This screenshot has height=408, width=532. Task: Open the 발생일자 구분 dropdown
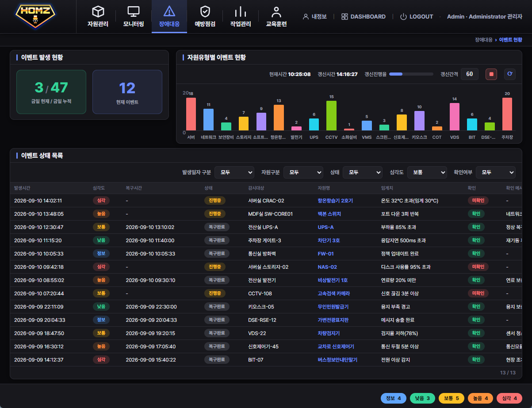point(234,172)
